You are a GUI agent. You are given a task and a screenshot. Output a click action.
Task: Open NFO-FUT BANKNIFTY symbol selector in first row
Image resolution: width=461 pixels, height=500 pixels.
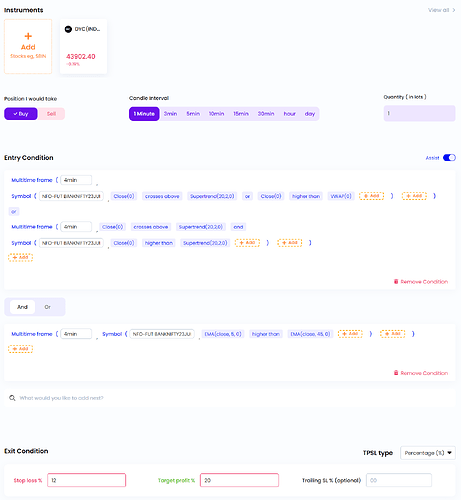tap(71, 196)
